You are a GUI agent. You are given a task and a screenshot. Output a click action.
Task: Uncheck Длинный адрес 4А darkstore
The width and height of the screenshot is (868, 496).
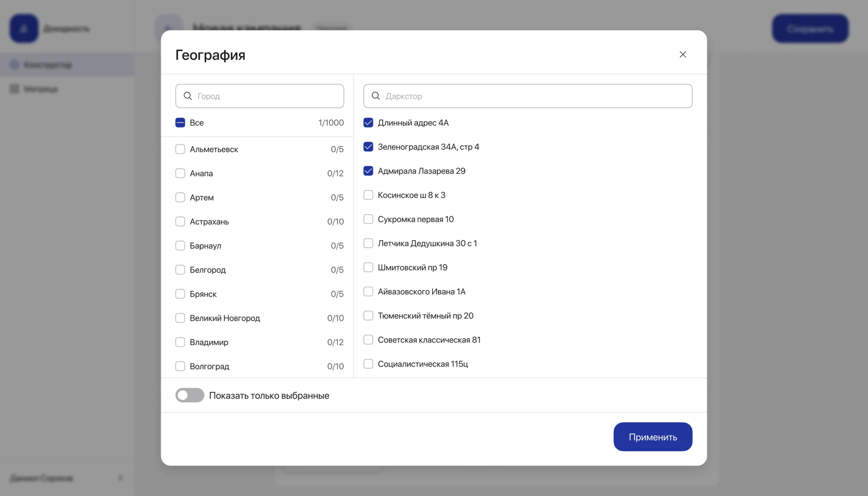coord(368,123)
